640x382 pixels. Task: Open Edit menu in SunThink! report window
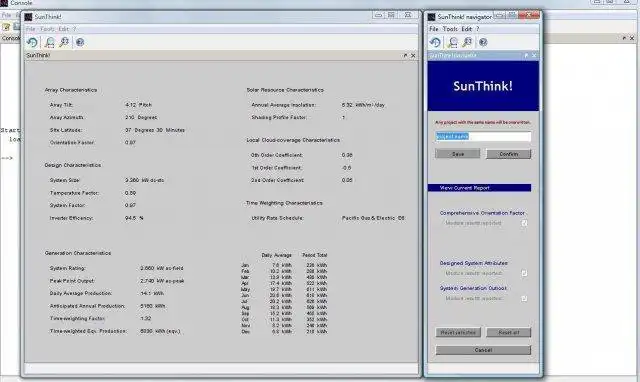click(64, 29)
